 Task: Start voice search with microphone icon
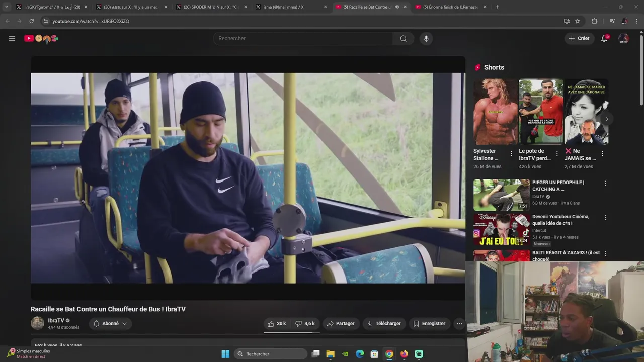click(426, 38)
